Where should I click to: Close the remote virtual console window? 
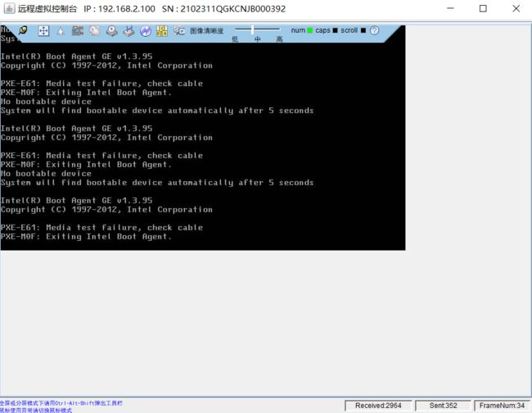click(516, 8)
